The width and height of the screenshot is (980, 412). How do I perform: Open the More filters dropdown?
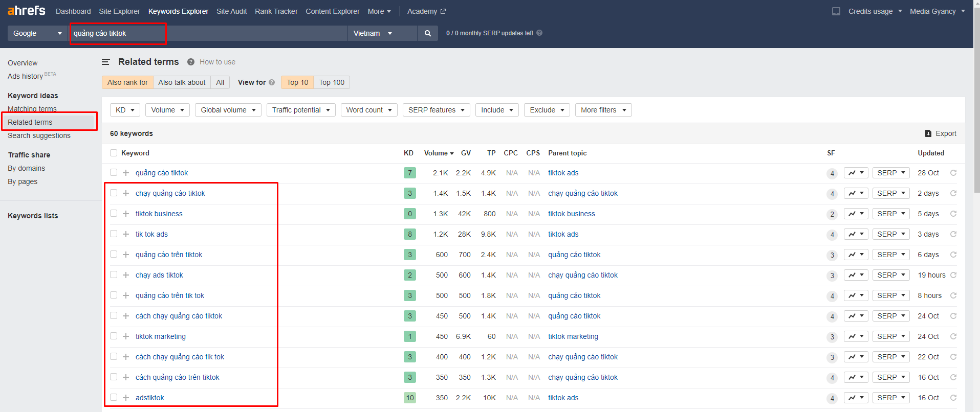pos(603,110)
